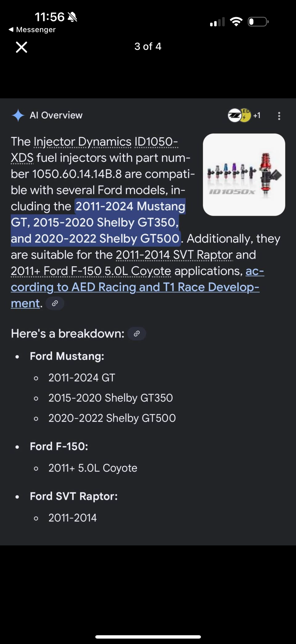Tap the AI Overview sparkle icon
Image resolution: width=296 pixels, height=644 pixels.
(x=18, y=115)
